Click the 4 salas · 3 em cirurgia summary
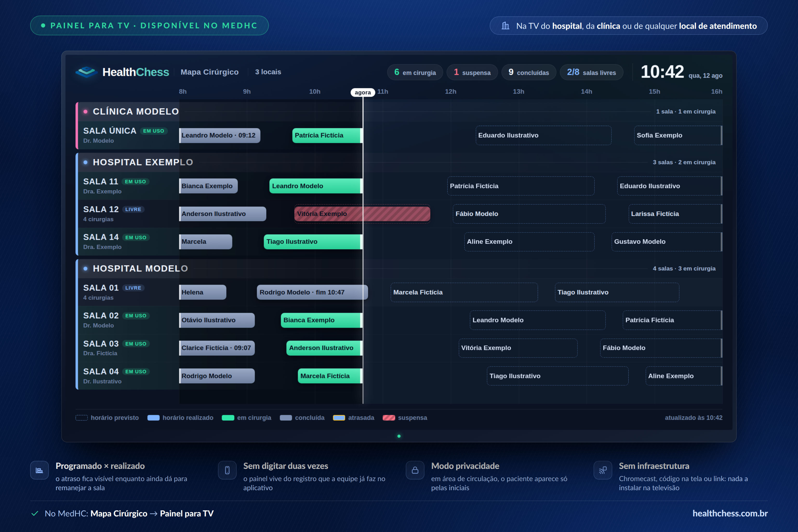 (684, 269)
